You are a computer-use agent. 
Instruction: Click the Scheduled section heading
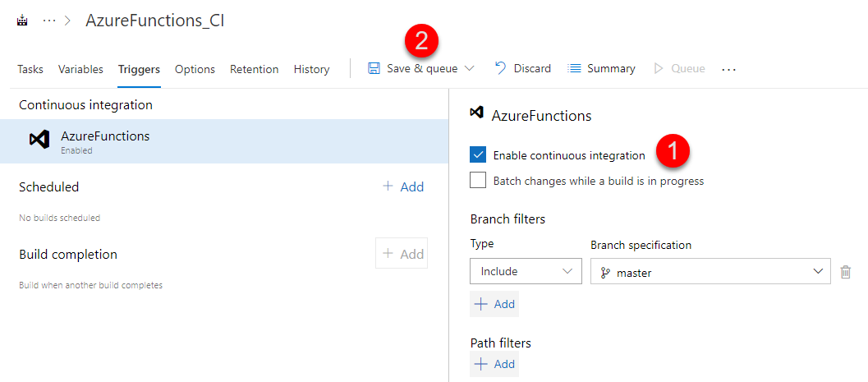[x=48, y=186]
